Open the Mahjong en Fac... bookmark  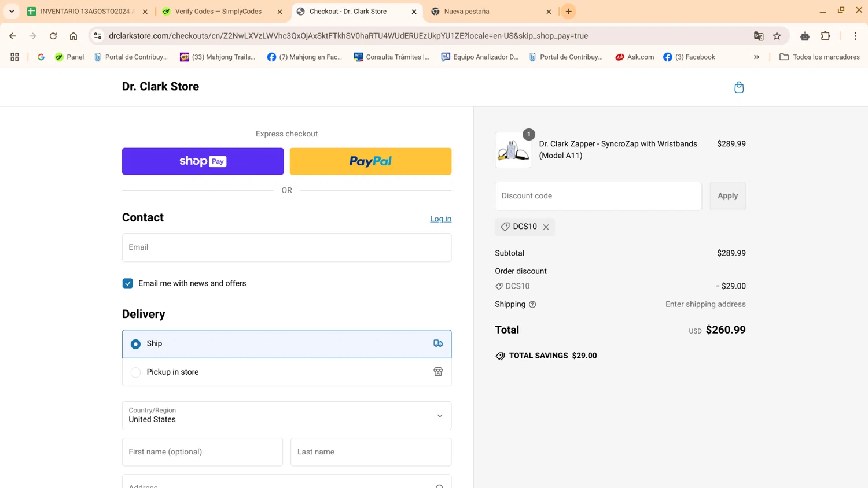pos(304,57)
